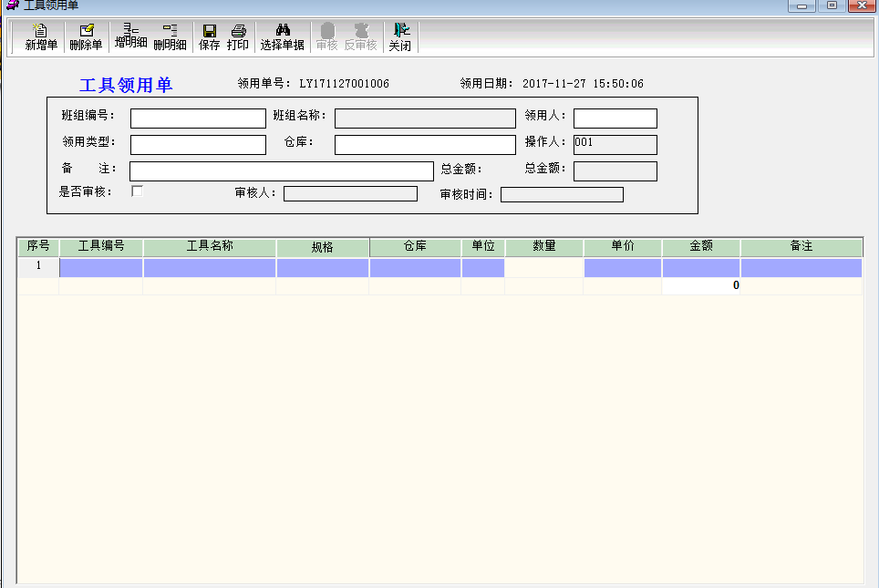
Task: Click the 审核人 field
Action: coord(350,193)
